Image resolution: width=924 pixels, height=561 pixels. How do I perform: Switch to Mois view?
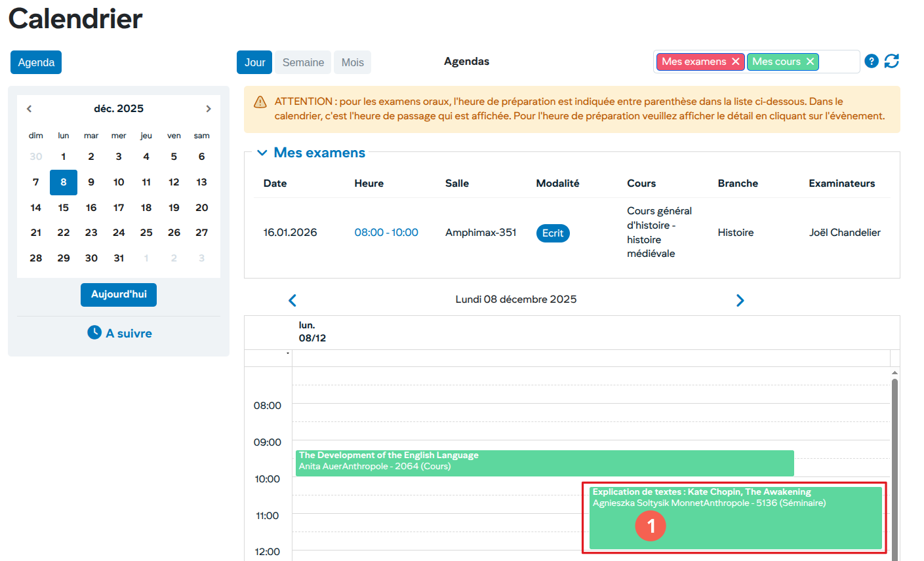pyautogui.click(x=352, y=62)
